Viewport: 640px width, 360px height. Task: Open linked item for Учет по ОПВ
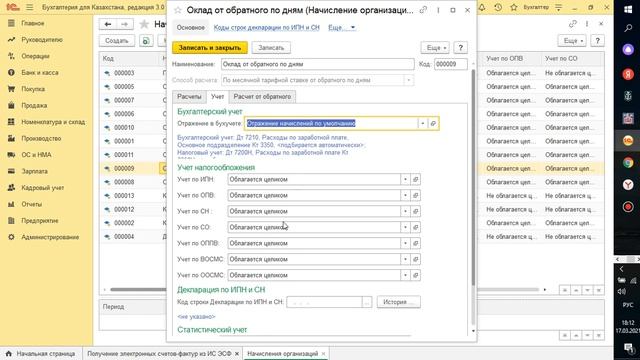[416, 195]
